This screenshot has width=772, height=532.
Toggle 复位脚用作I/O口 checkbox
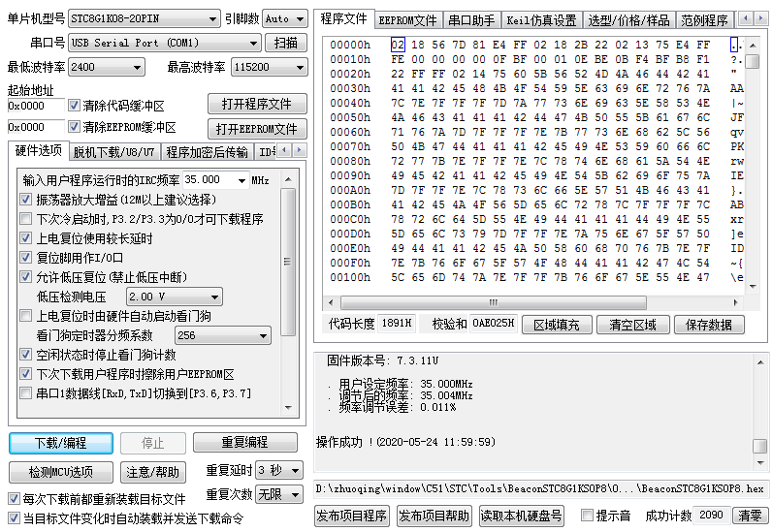(25, 258)
